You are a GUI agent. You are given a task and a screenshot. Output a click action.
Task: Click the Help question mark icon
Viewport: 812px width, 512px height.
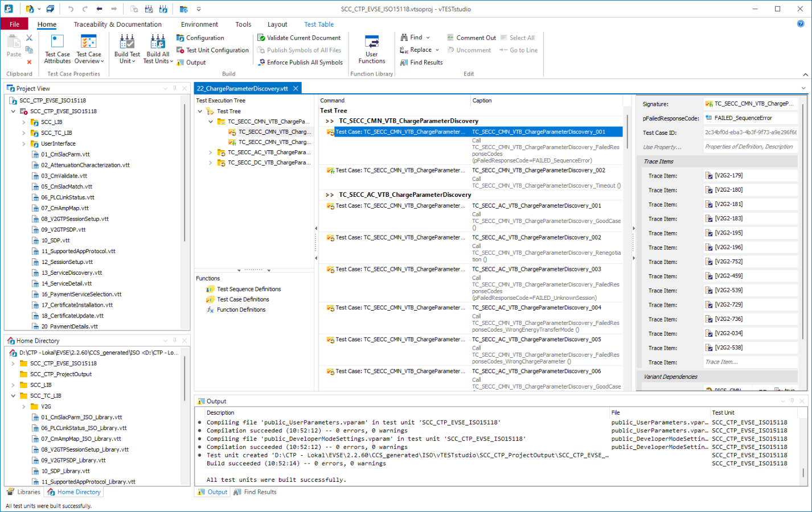pyautogui.click(x=801, y=24)
